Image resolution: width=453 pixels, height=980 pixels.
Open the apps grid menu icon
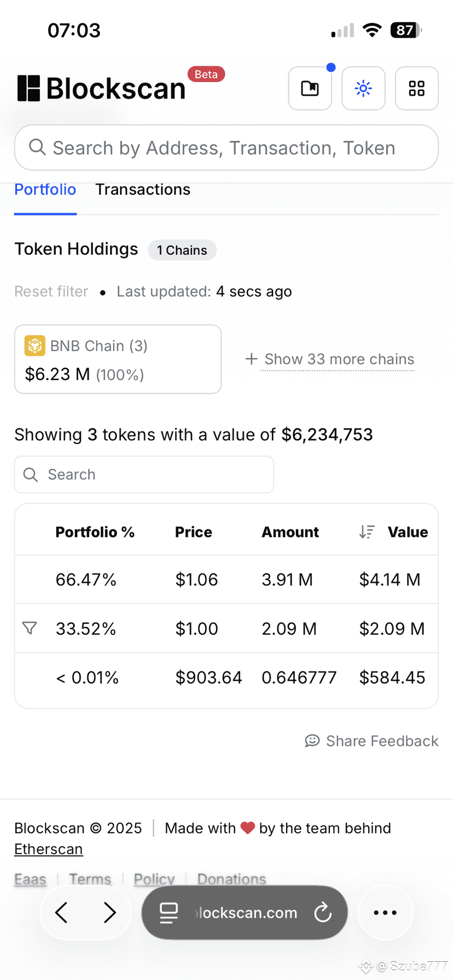tap(416, 88)
